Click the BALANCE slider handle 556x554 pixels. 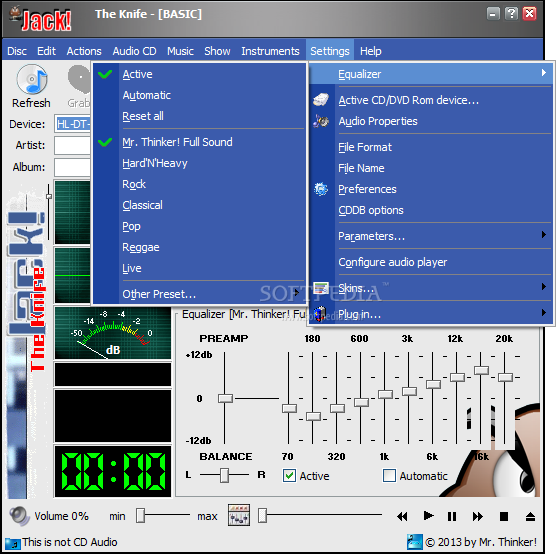click(224, 475)
